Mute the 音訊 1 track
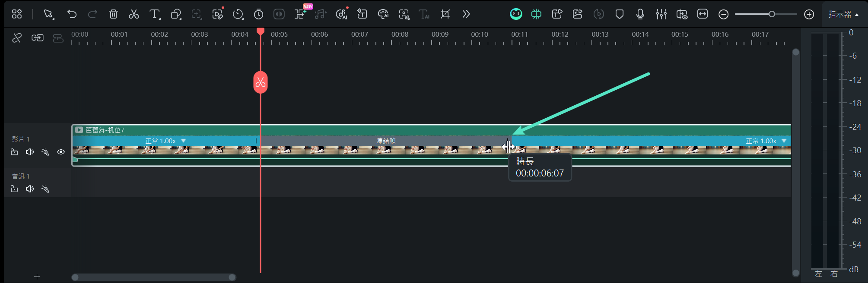868x283 pixels. click(x=30, y=189)
